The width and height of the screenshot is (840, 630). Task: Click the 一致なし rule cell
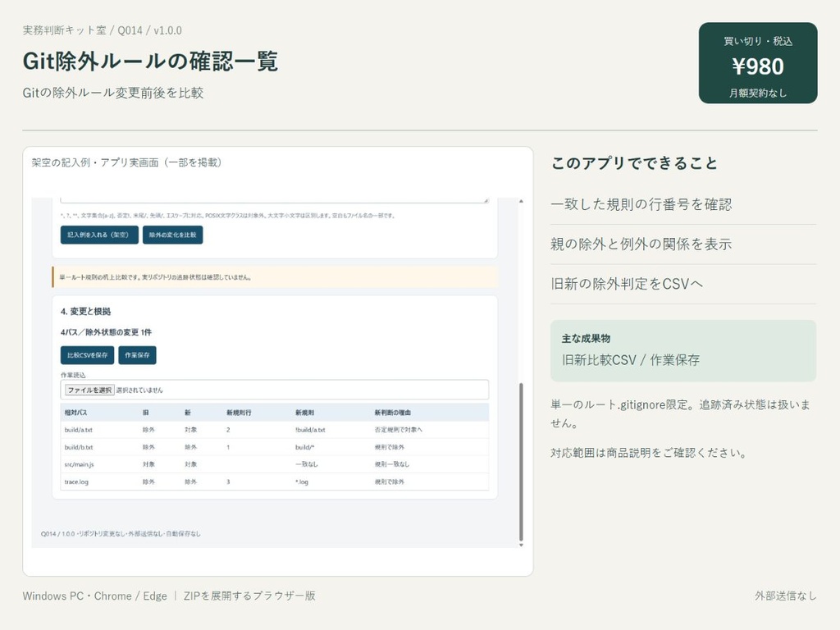[307, 464]
